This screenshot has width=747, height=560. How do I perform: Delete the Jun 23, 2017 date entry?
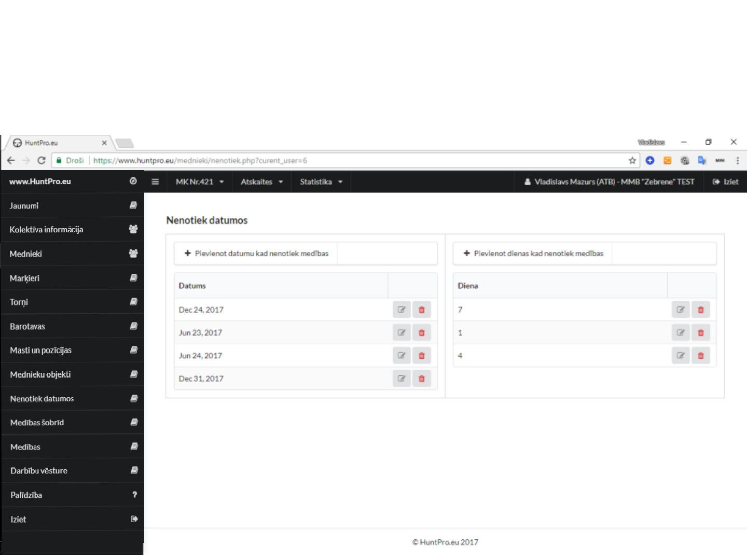(x=422, y=332)
